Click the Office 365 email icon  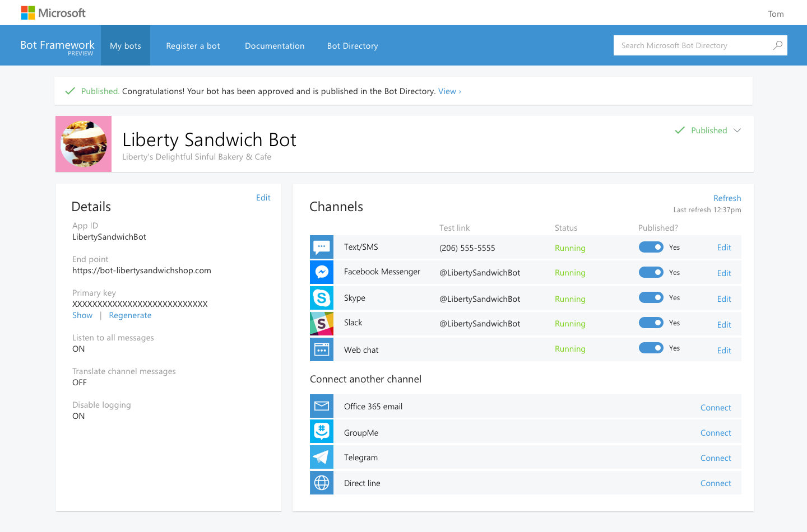click(322, 406)
